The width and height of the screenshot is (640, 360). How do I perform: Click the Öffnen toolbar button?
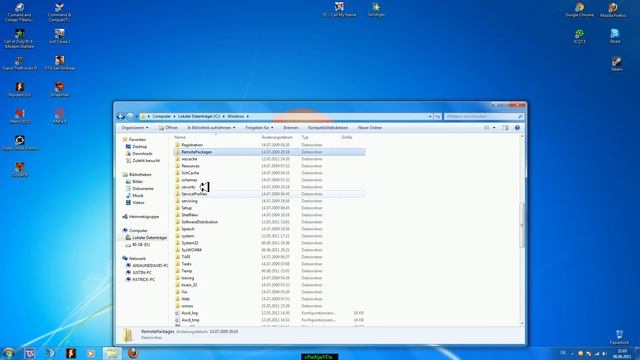(168, 128)
